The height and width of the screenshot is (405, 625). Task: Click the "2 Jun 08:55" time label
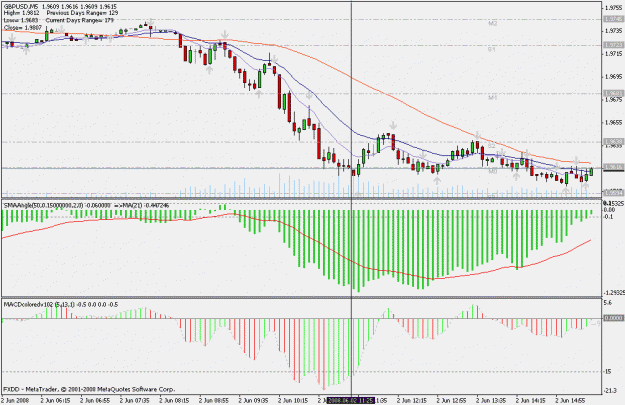[x=214, y=401]
